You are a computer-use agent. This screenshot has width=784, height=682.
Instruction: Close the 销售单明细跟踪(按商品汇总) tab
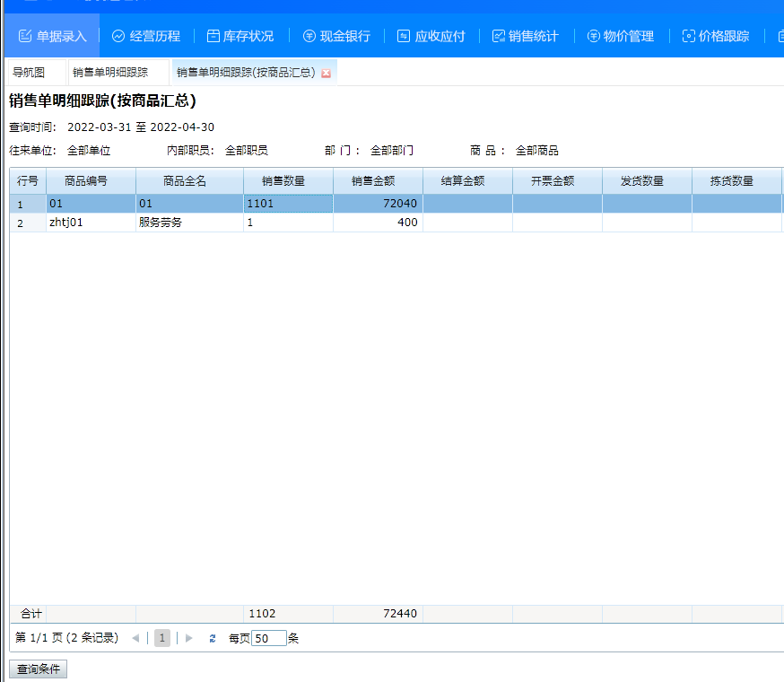tap(327, 71)
